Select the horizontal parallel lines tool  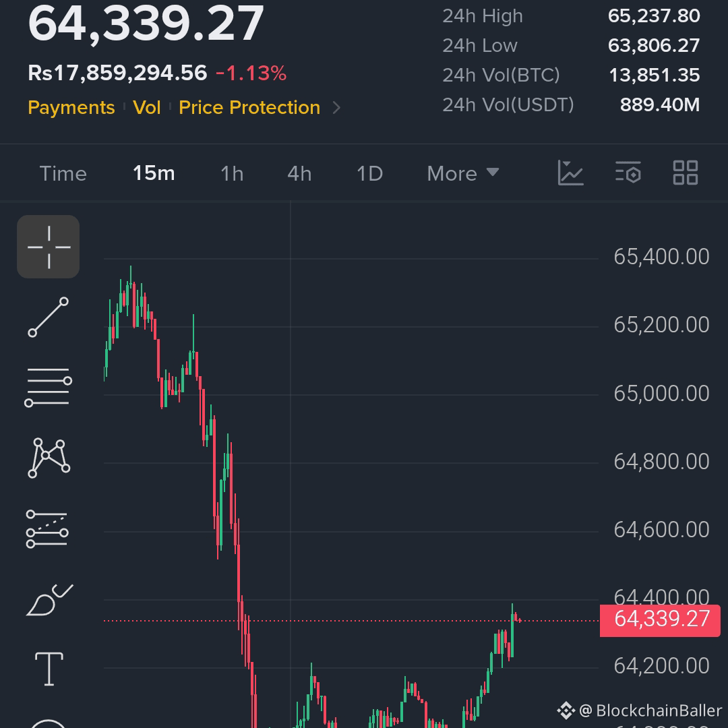49,388
